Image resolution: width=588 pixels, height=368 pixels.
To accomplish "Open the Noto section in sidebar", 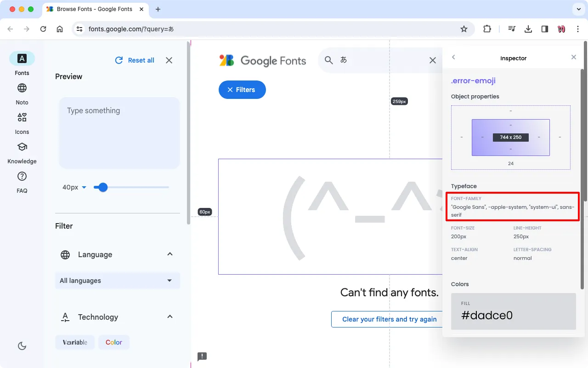I will 22,93.
